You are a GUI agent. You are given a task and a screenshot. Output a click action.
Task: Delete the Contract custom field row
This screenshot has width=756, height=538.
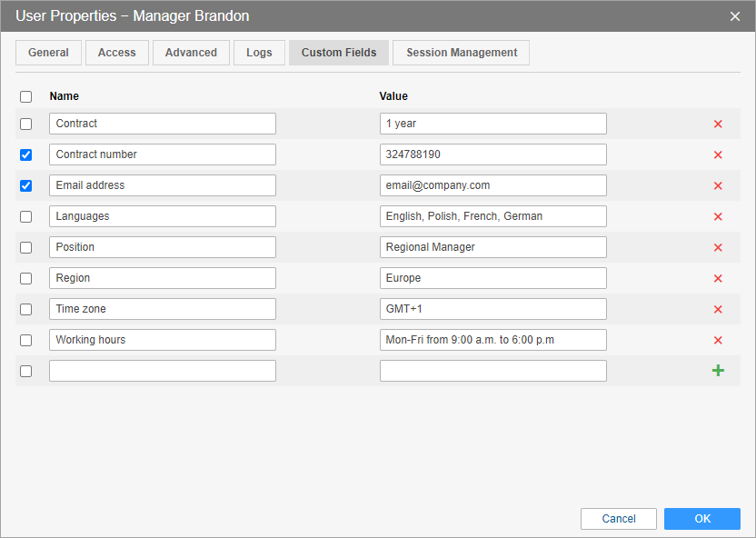click(x=718, y=124)
